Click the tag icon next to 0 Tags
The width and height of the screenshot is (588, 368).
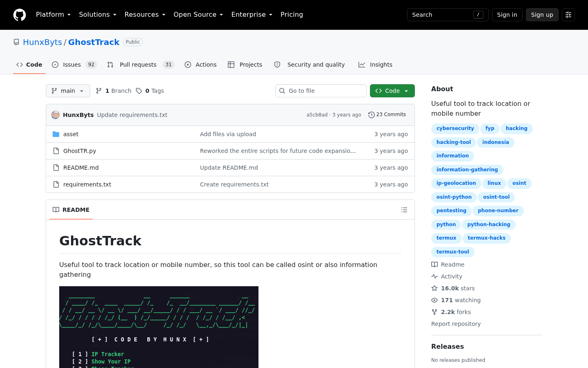[x=139, y=91]
